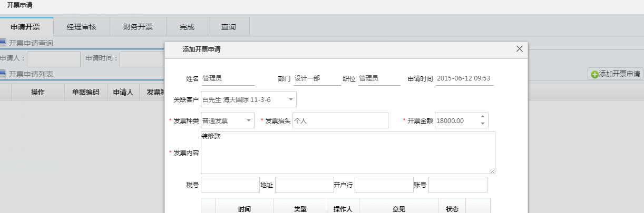The image size is (644, 213).
Task: Increase 开票金额 with the up arrow
Action: (x=482, y=117)
